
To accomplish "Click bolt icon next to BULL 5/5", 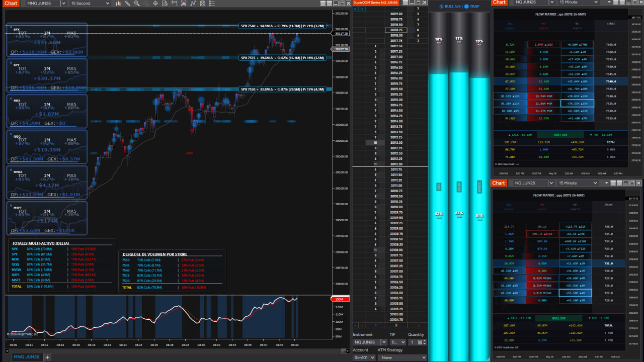I will [x=441, y=7].
